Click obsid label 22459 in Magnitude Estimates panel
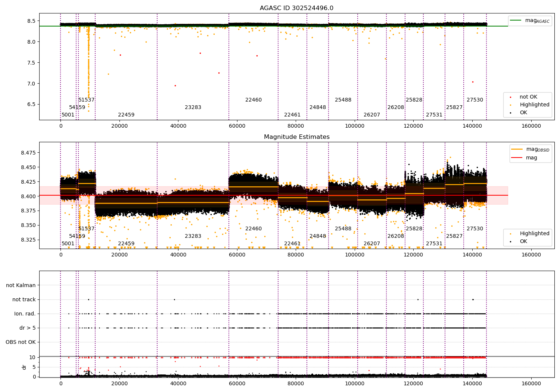 pos(126,243)
